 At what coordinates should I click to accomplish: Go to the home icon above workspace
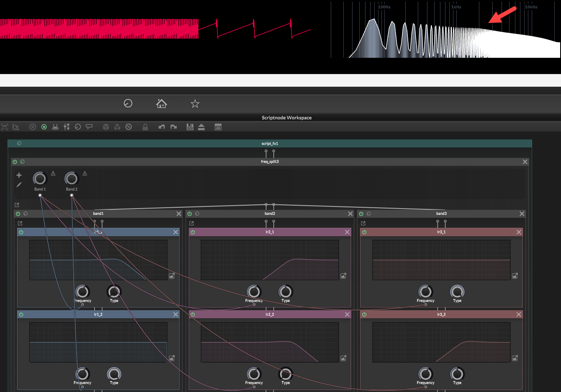[x=162, y=103]
